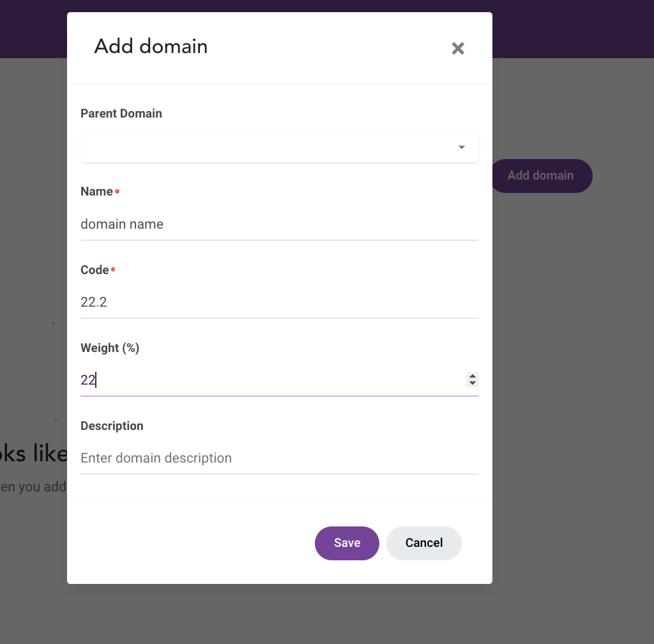Click the red required dot beside Code
The width and height of the screenshot is (654, 644).
113,270
